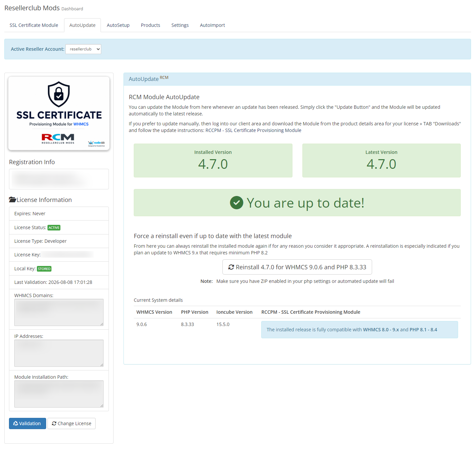Open the AutoImport tab
The image size is (476, 454).
tap(212, 25)
